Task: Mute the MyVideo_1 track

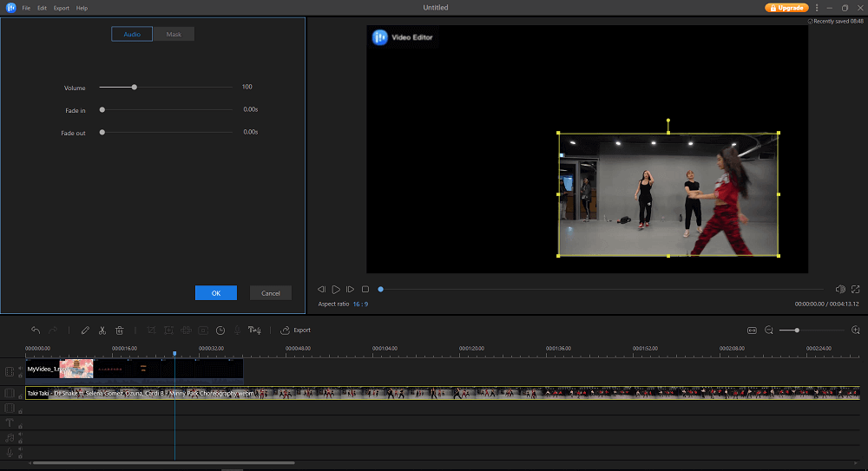Action: pos(20,367)
